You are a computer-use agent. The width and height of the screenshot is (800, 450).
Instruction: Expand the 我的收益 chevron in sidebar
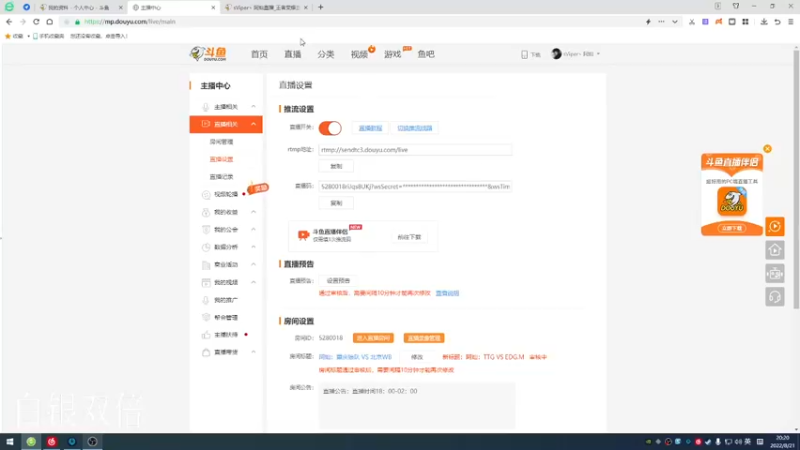click(x=253, y=212)
